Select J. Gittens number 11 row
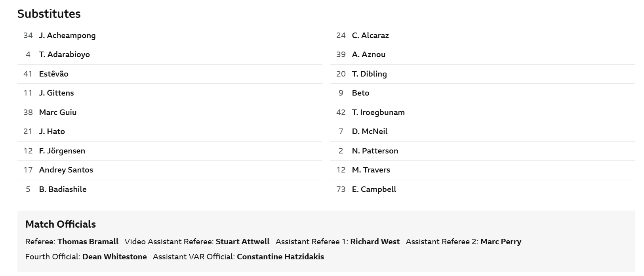The image size is (644, 276). (56, 93)
